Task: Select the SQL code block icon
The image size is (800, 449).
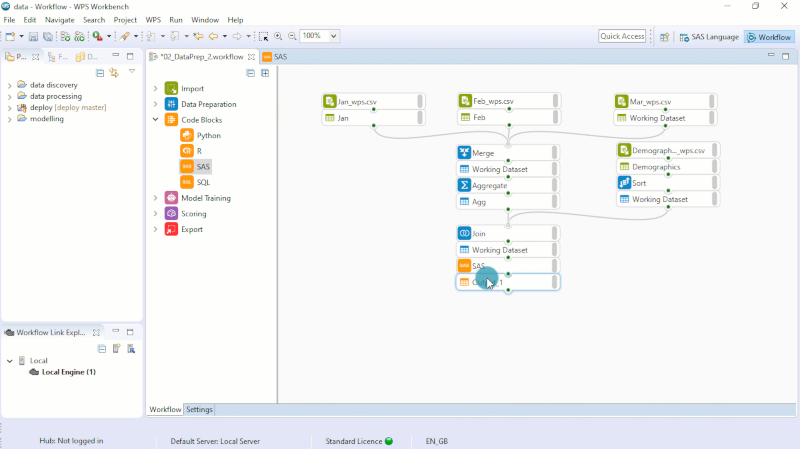Action: [186, 182]
